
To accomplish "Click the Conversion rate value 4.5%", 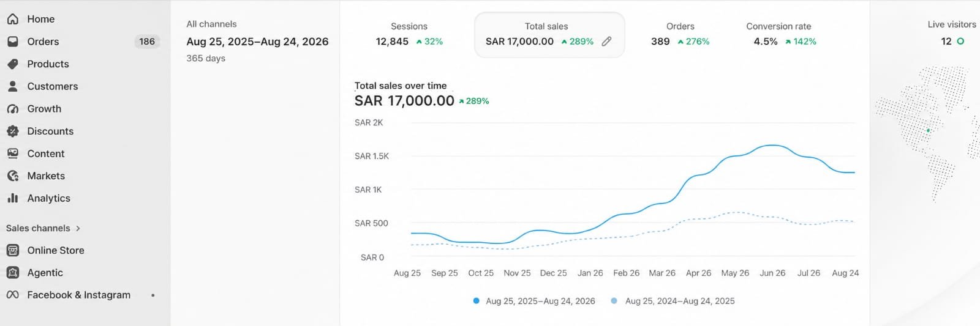I will point(766,42).
